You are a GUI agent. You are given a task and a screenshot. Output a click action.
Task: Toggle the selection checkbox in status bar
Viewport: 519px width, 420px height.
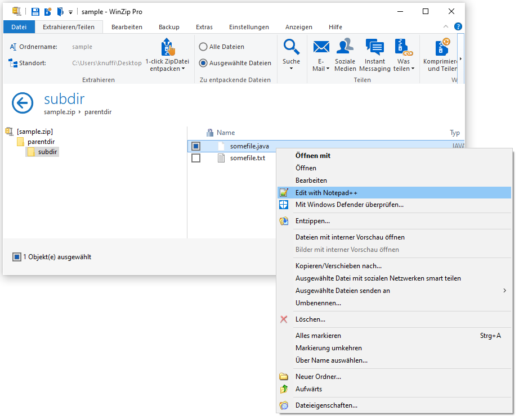click(17, 257)
